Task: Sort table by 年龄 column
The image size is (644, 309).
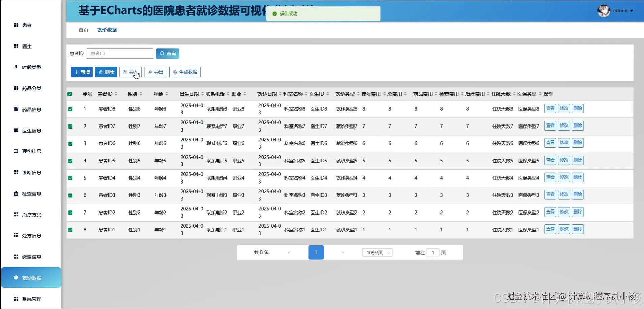Action: (x=166, y=94)
